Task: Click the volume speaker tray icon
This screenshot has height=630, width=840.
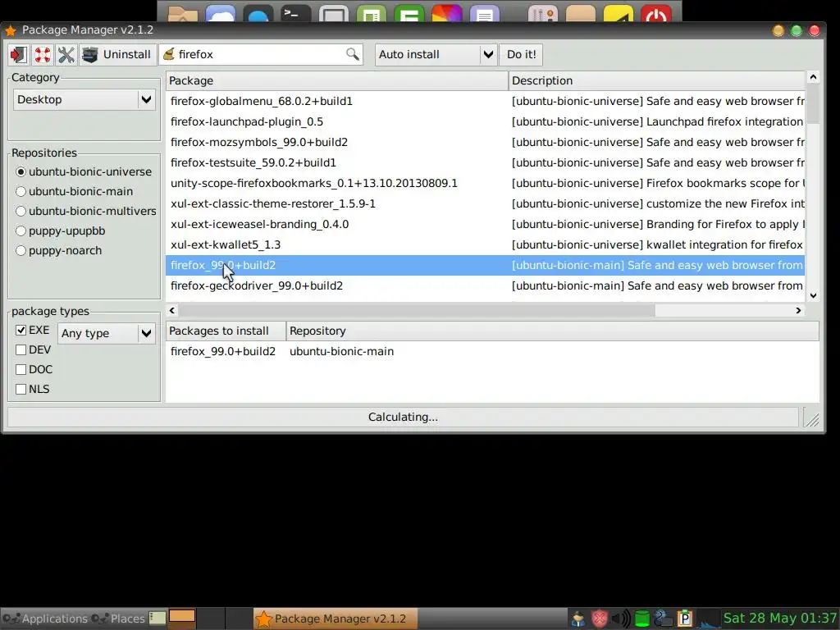Action: point(621,619)
